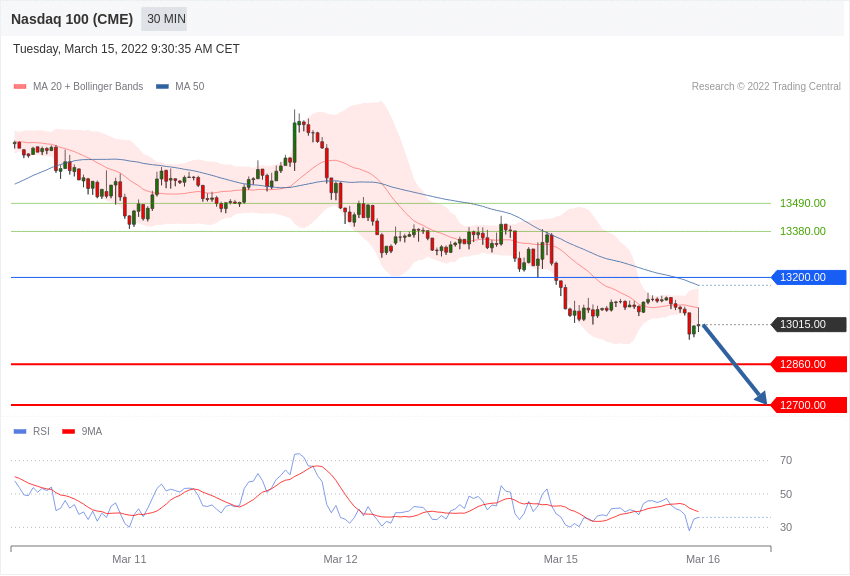The height and width of the screenshot is (576, 850).
Task: Click the Research © 2022 Trading Central link
Action: (x=766, y=87)
